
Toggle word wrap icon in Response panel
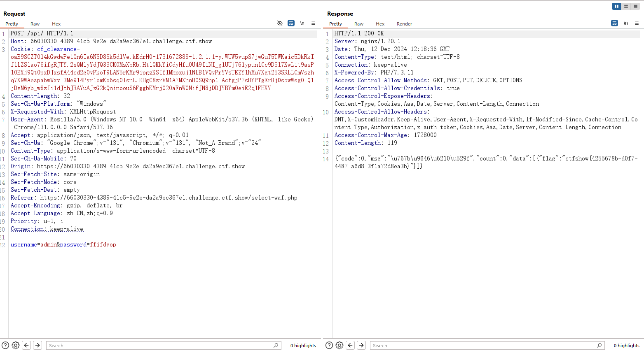tap(614, 23)
